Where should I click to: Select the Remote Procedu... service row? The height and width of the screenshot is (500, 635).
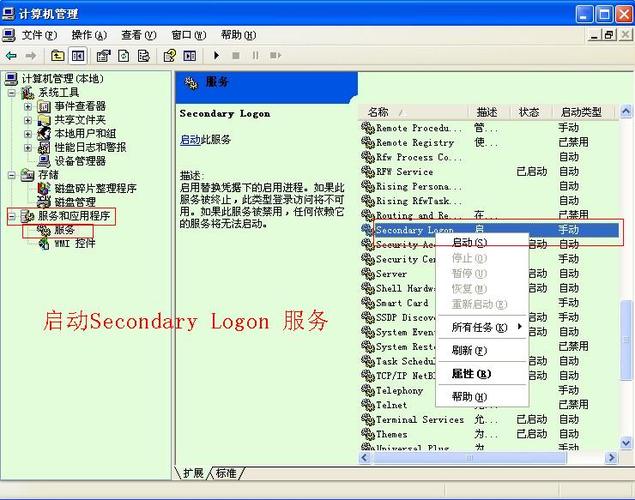489,128
